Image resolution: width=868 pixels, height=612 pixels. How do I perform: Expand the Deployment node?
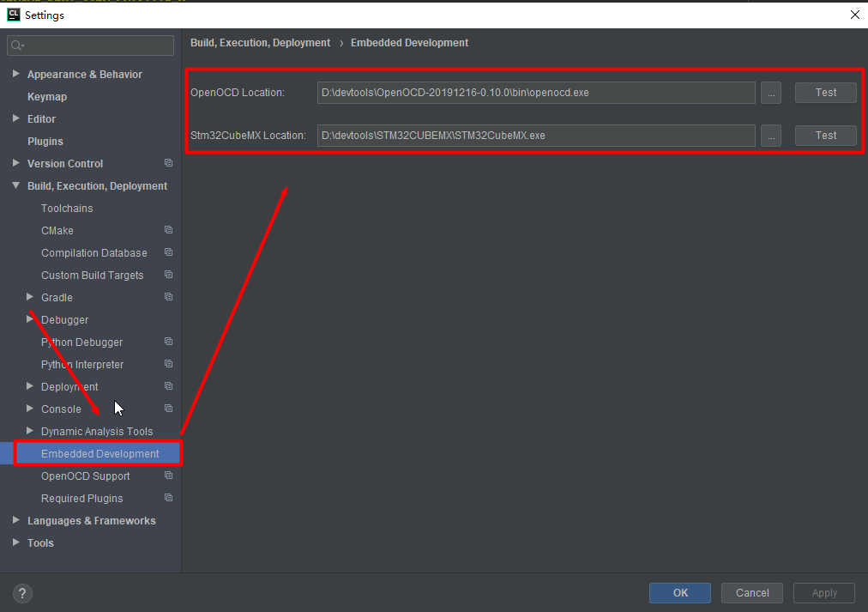(x=30, y=386)
